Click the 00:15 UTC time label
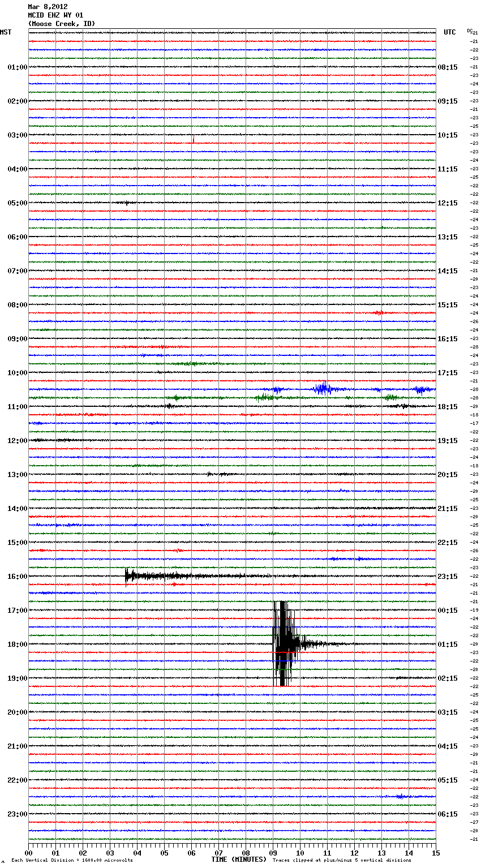This screenshot has height=868, width=481. [448, 611]
